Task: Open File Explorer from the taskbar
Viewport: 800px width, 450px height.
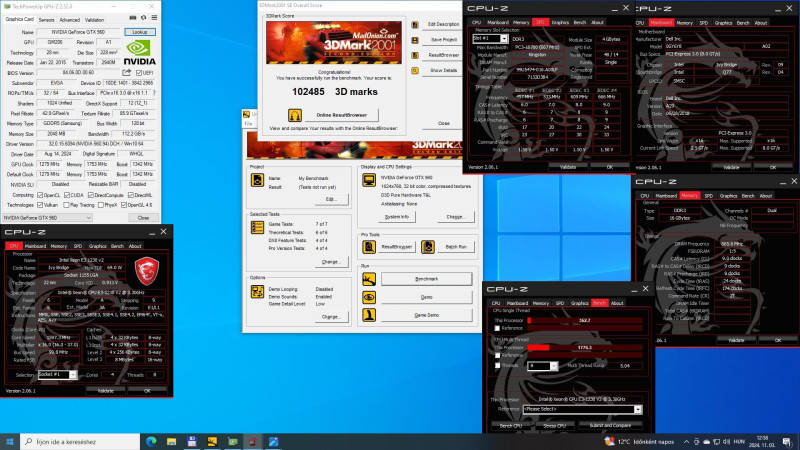Action: [171, 442]
